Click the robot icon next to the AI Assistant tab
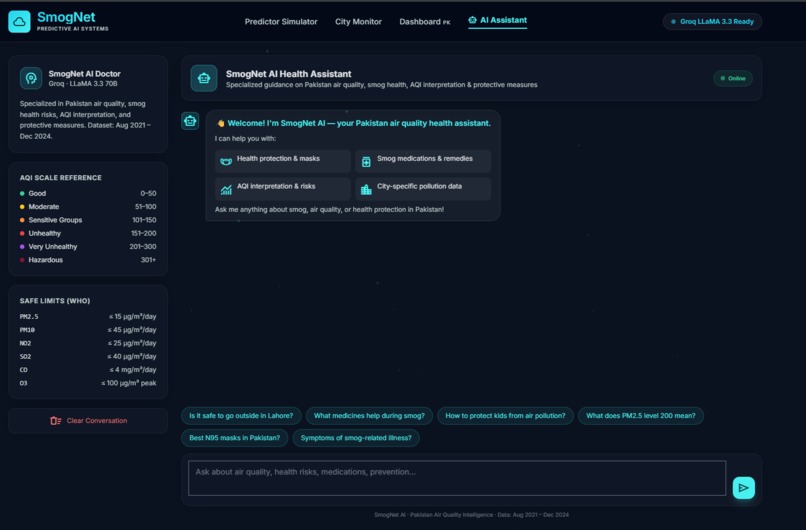The width and height of the screenshot is (806, 530). coord(472,20)
